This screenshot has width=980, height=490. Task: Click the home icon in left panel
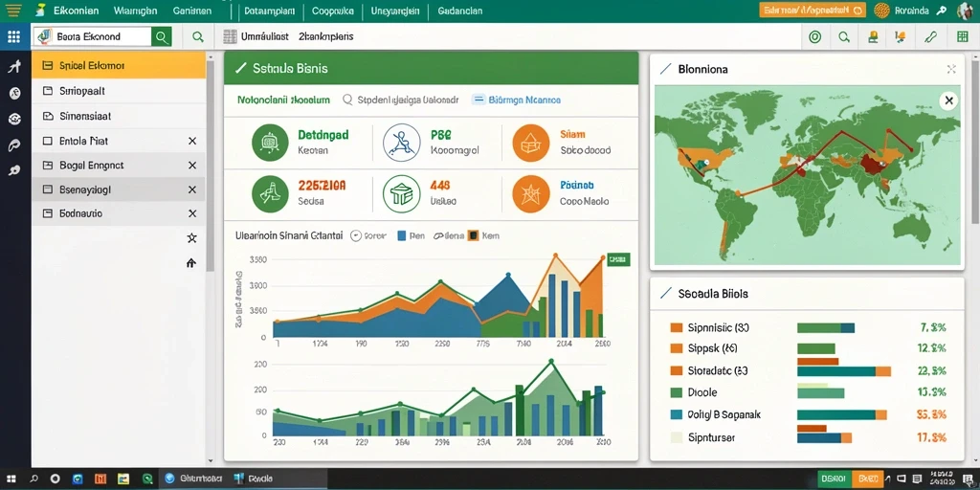click(x=191, y=263)
